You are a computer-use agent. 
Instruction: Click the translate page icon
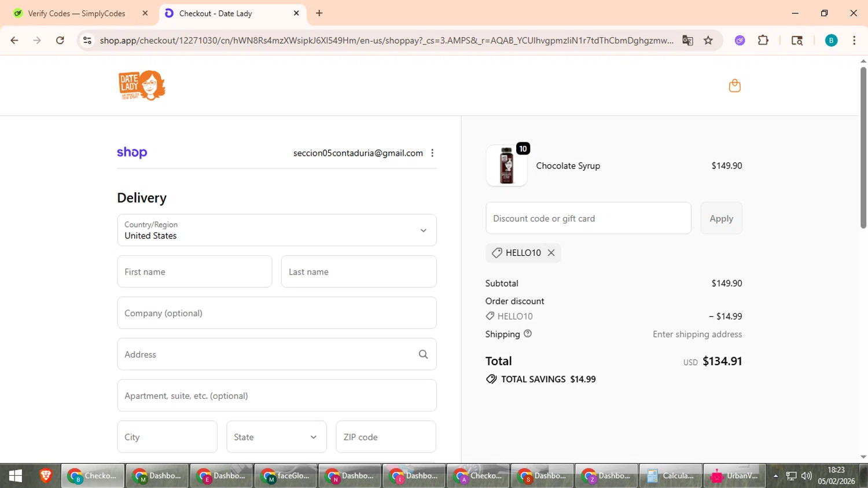(687, 41)
